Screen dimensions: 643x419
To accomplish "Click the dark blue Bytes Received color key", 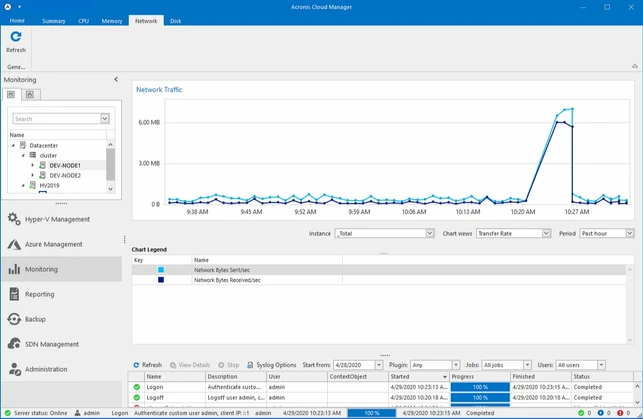I will pos(161,280).
